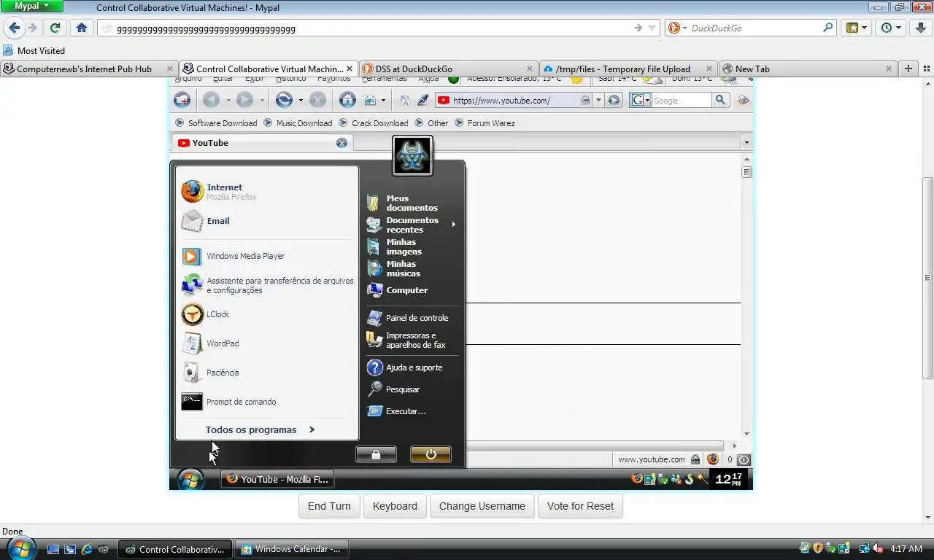Open the Mypal application menu dropdown
The image size is (934, 560).
(x=32, y=6)
